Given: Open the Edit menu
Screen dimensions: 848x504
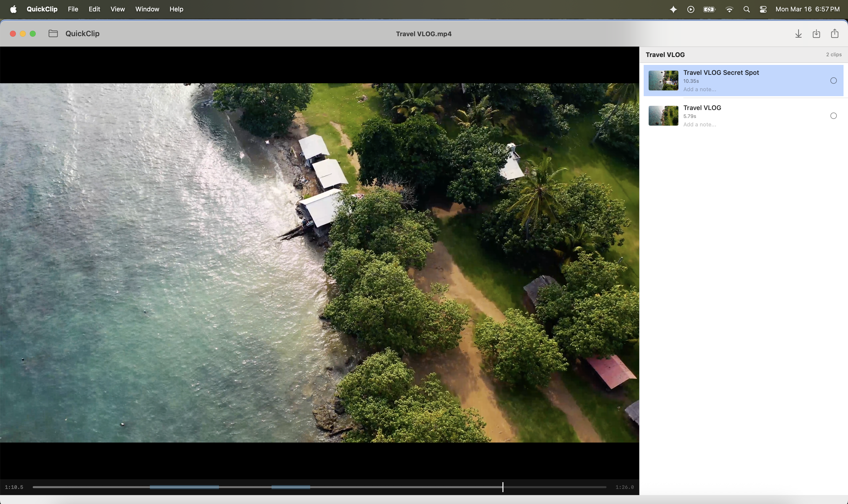Looking at the screenshot, I should (x=94, y=9).
